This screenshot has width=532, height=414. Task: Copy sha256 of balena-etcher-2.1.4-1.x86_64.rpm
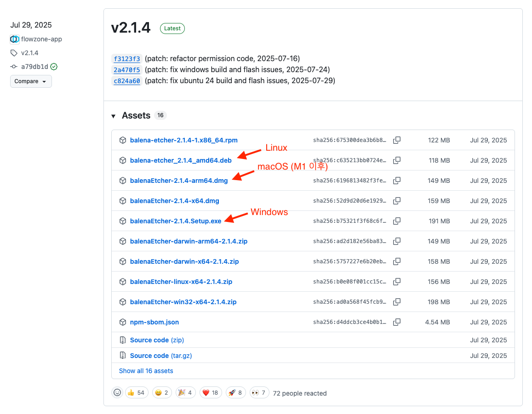[397, 140]
